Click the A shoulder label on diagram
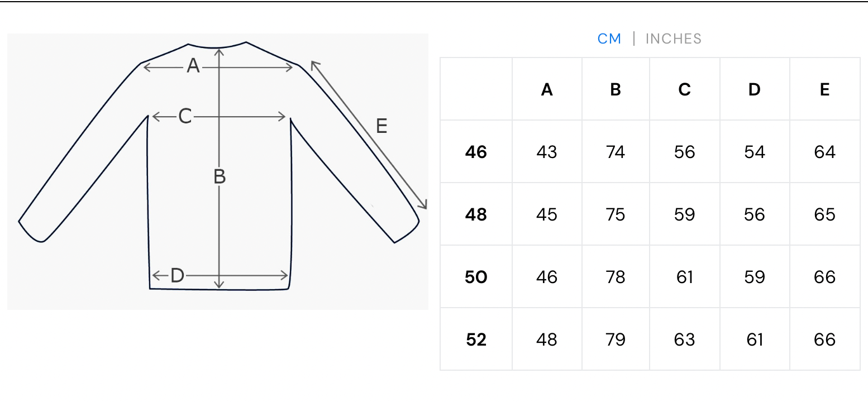Viewport: 868px width, 402px height. (x=193, y=66)
